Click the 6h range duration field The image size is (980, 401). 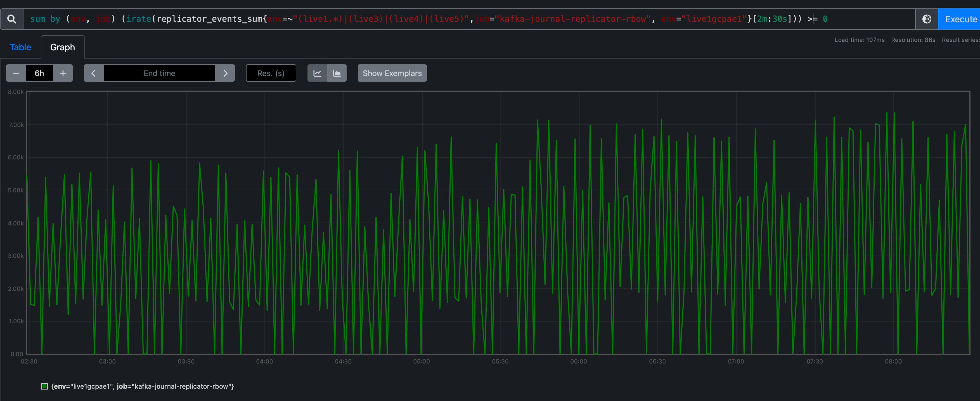pos(39,73)
